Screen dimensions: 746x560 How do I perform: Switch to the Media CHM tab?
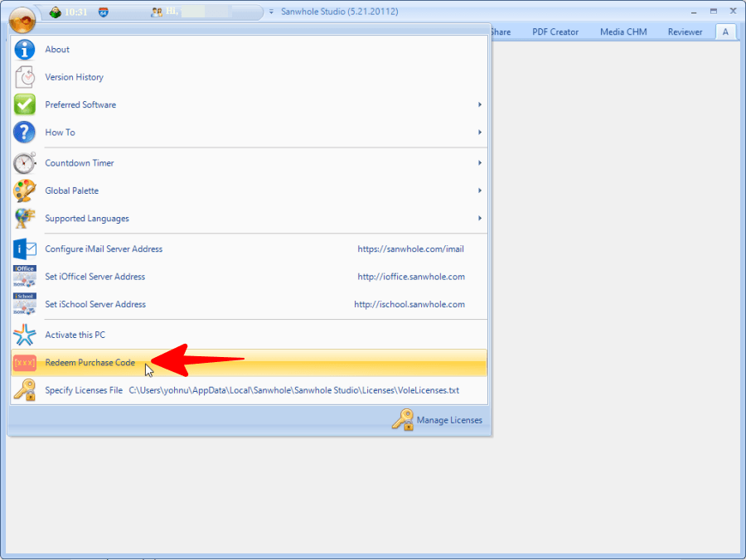click(623, 31)
